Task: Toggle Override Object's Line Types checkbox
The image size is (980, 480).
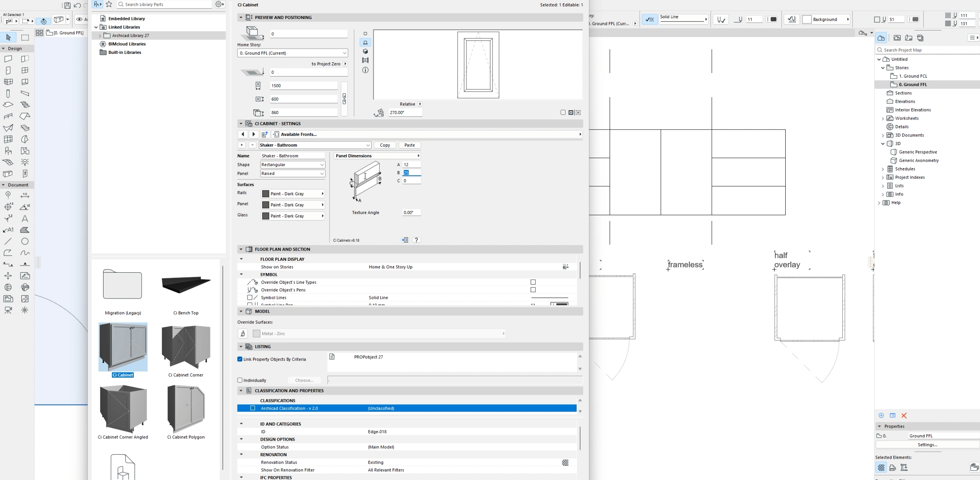Action: 533,282
